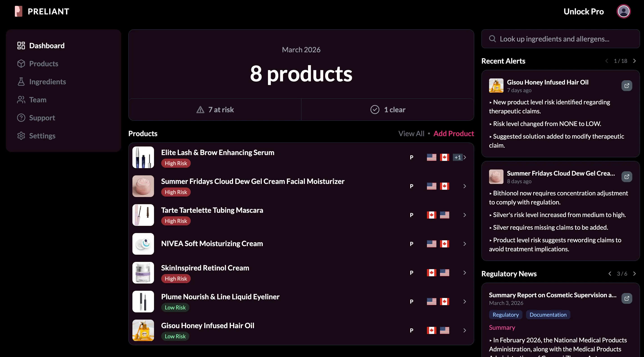This screenshot has height=357, width=644.
Task: Click the High Risk badge on SkinInspired Retinol Cream
Action: (x=176, y=279)
